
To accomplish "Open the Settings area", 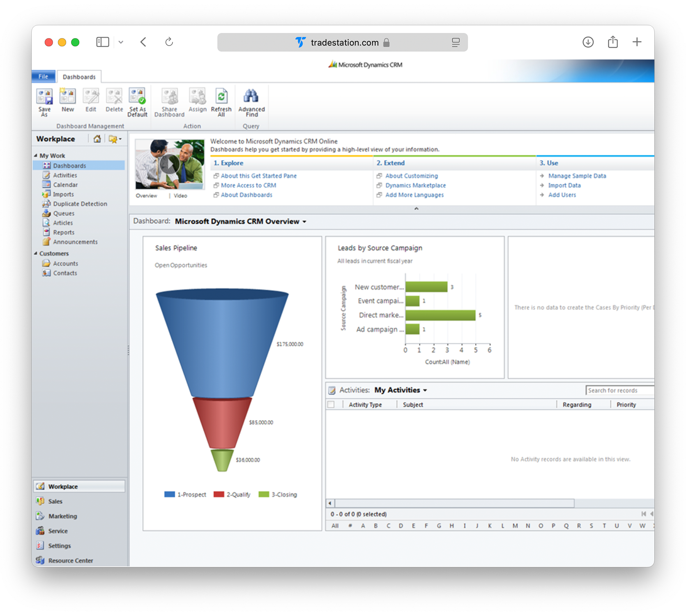I will tap(59, 545).
